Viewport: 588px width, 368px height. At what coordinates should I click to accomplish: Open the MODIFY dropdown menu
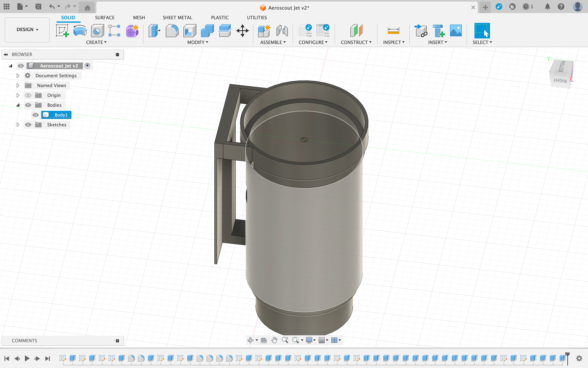198,42
